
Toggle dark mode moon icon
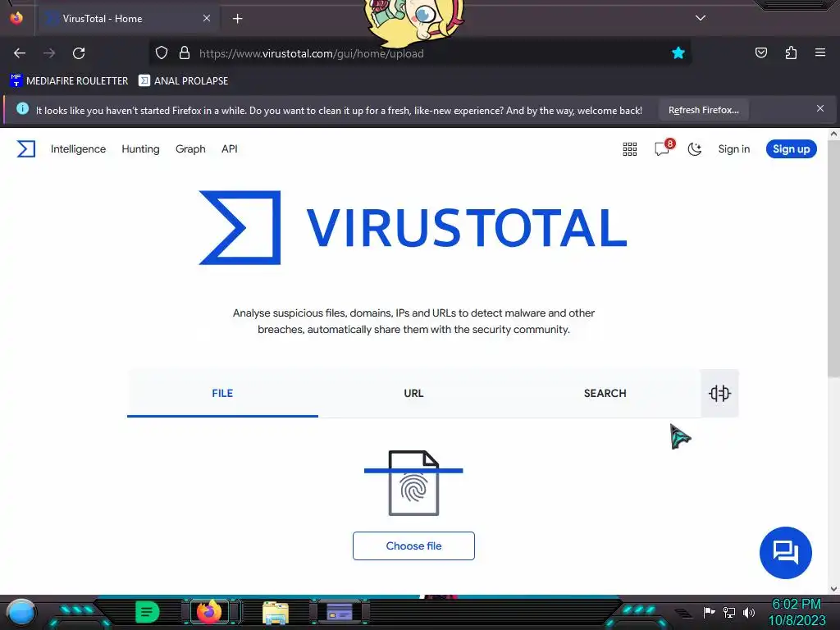point(695,149)
